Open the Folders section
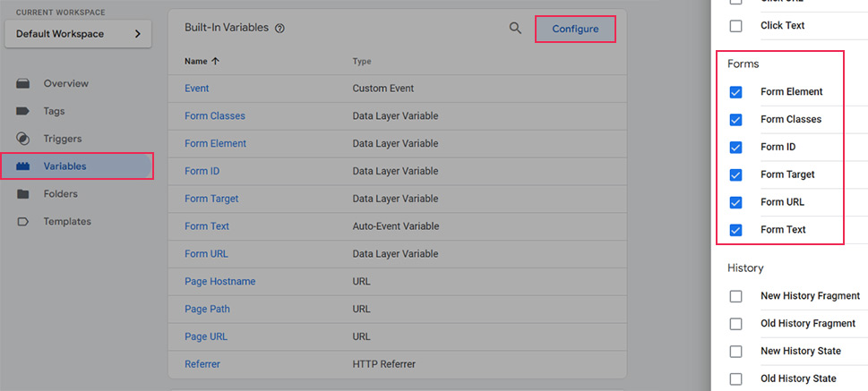 pos(60,194)
